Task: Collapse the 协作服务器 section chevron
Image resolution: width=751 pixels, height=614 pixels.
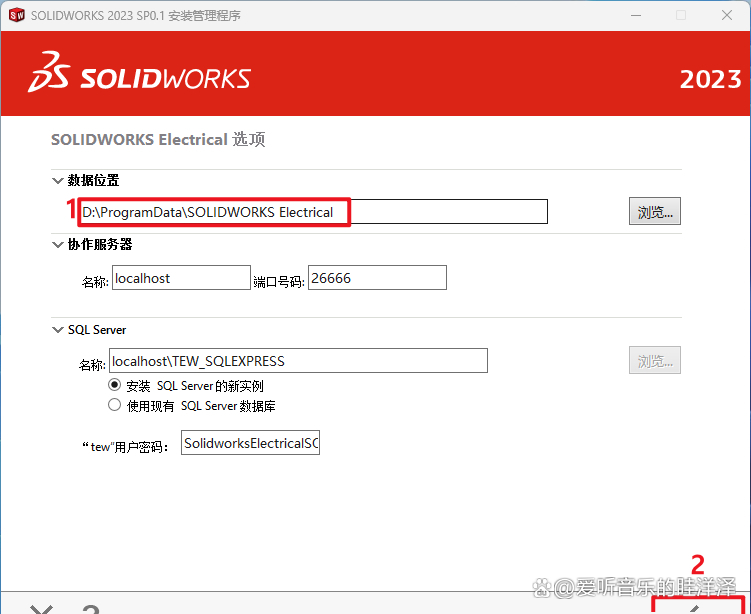Action: 57,245
